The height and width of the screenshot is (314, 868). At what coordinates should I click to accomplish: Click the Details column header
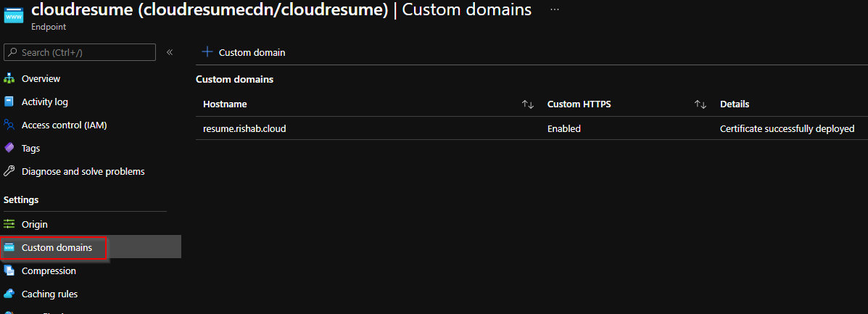[x=734, y=104]
